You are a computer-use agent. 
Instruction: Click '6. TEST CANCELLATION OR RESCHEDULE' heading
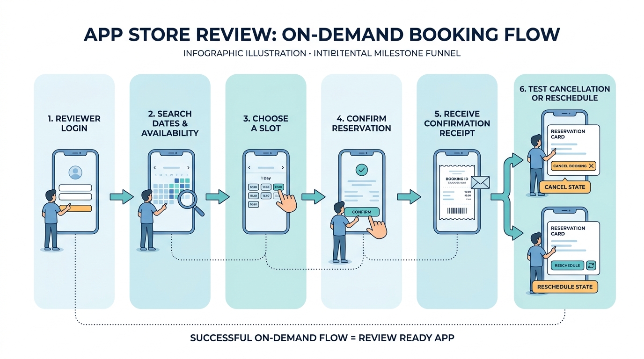(x=564, y=93)
